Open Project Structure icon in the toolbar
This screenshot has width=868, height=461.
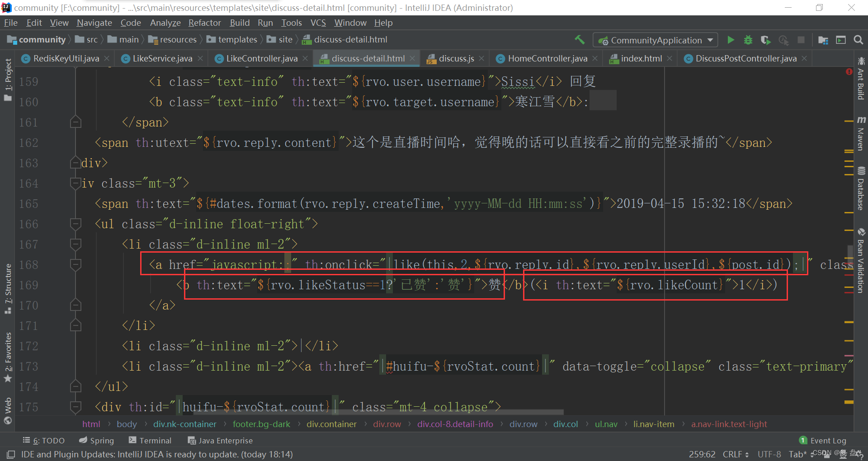pos(823,40)
